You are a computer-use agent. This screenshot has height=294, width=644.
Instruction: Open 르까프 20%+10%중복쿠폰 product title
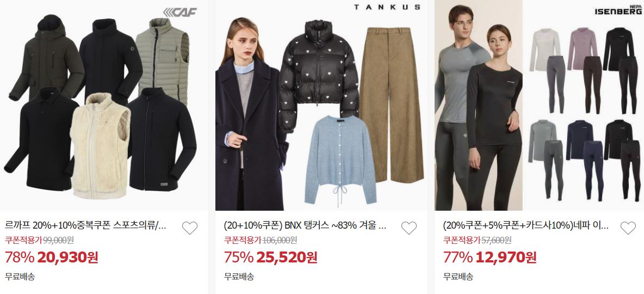(86, 225)
